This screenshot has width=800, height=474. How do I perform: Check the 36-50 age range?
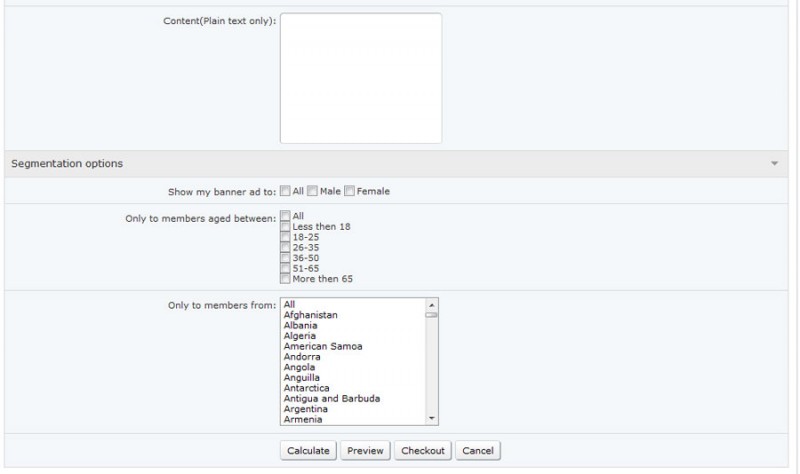(x=285, y=258)
